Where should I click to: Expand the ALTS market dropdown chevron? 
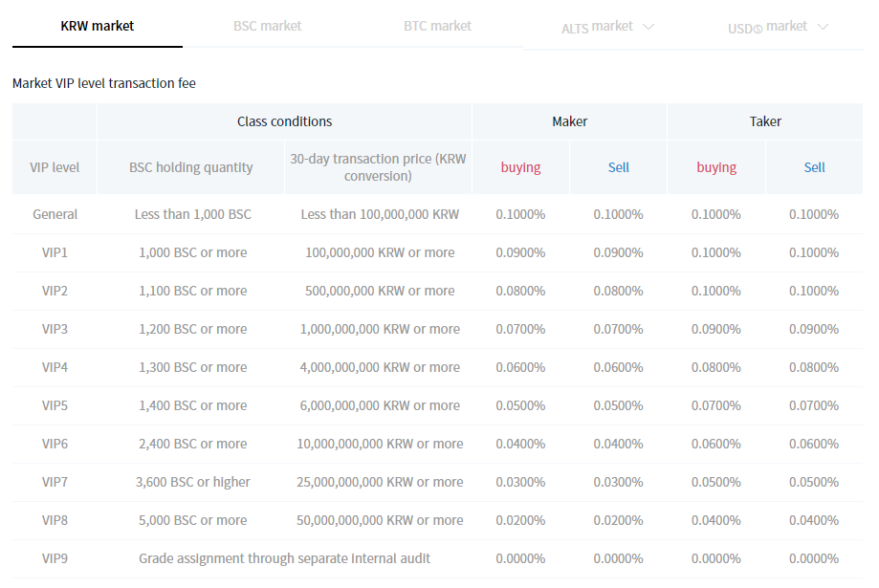tap(648, 27)
